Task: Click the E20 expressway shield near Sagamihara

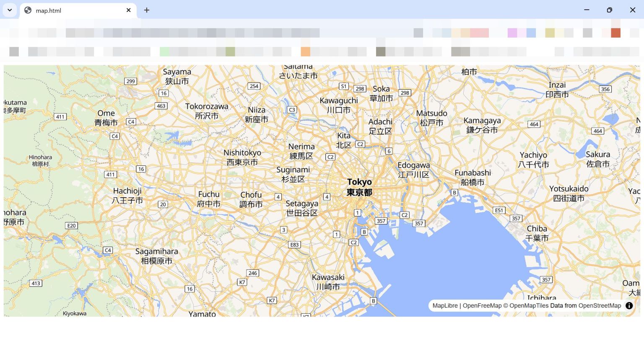Action: pos(71,225)
